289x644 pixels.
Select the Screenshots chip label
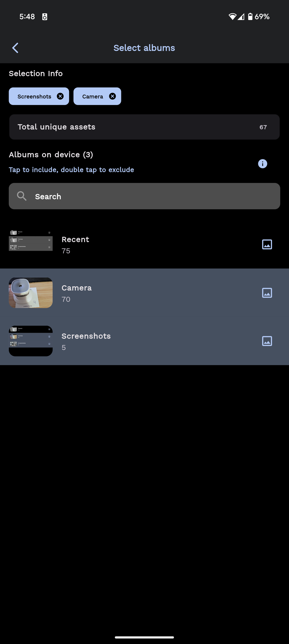coord(34,96)
